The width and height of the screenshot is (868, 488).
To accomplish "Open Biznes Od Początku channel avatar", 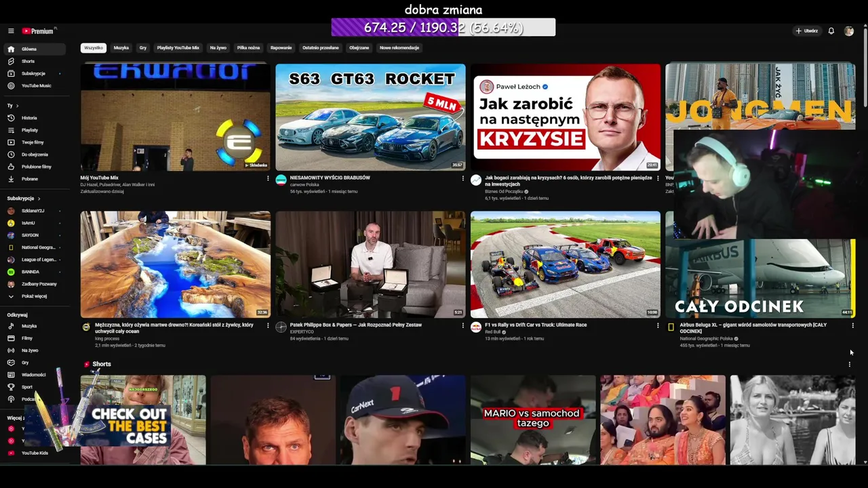I will [x=476, y=180].
